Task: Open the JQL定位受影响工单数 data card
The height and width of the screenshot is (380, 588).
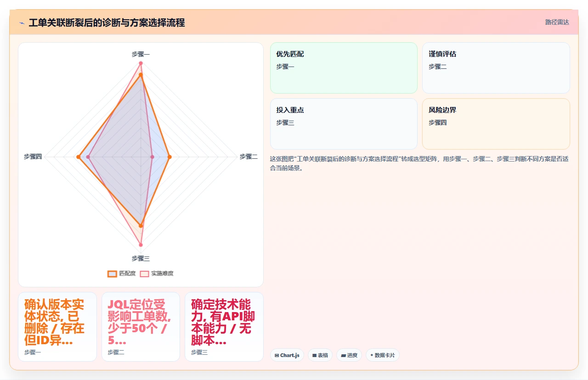Action: click(x=141, y=327)
